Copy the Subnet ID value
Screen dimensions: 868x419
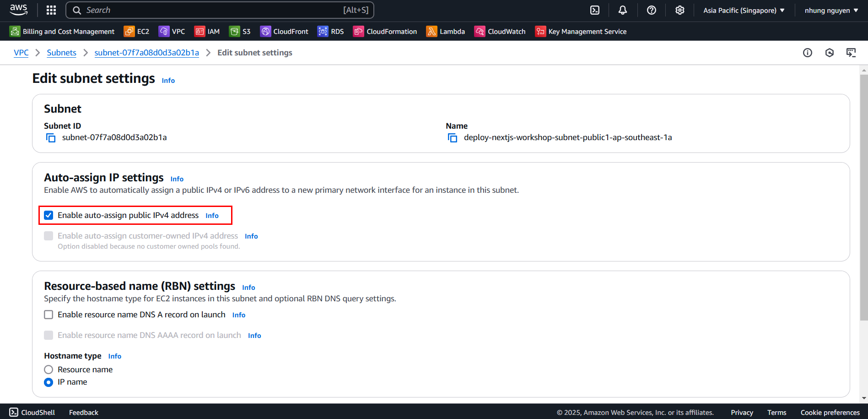pyautogui.click(x=51, y=138)
